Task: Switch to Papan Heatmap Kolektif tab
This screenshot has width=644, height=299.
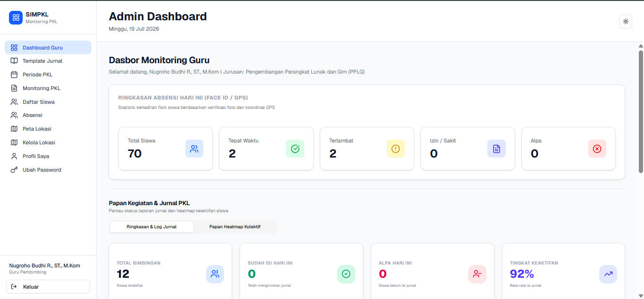Action: click(x=235, y=227)
